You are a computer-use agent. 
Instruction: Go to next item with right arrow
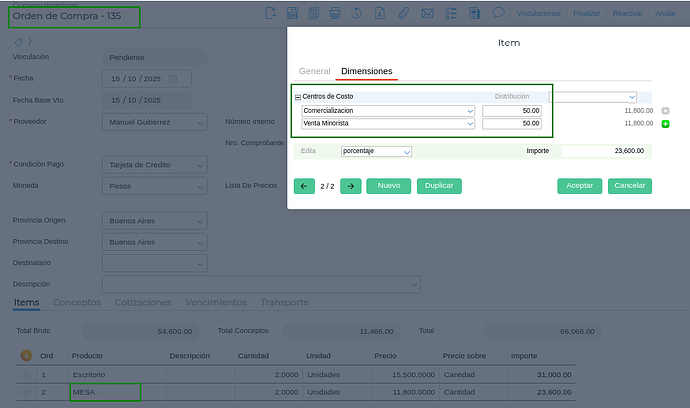[x=350, y=186]
